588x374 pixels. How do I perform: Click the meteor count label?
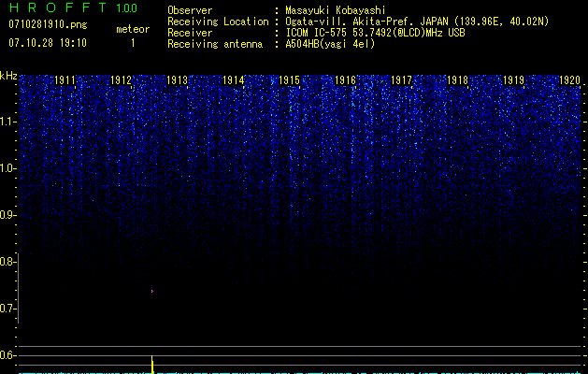133,29
